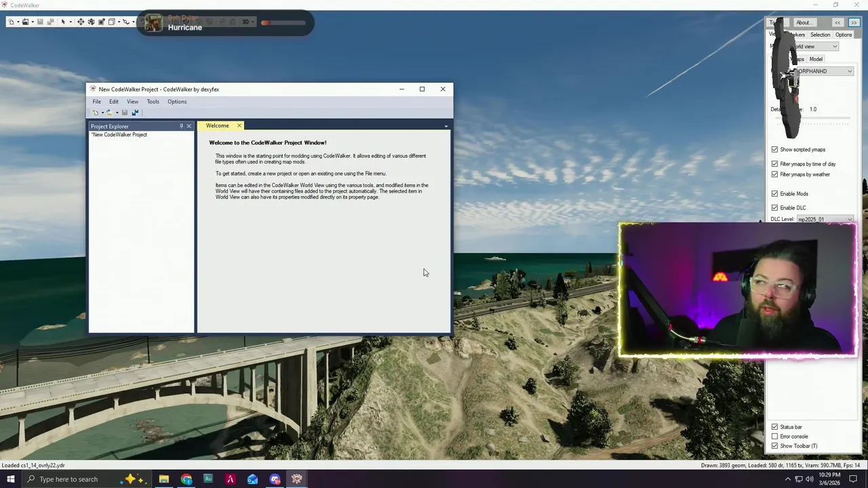
Task: Click CodeWalker icon in taskbar
Action: click(297, 479)
